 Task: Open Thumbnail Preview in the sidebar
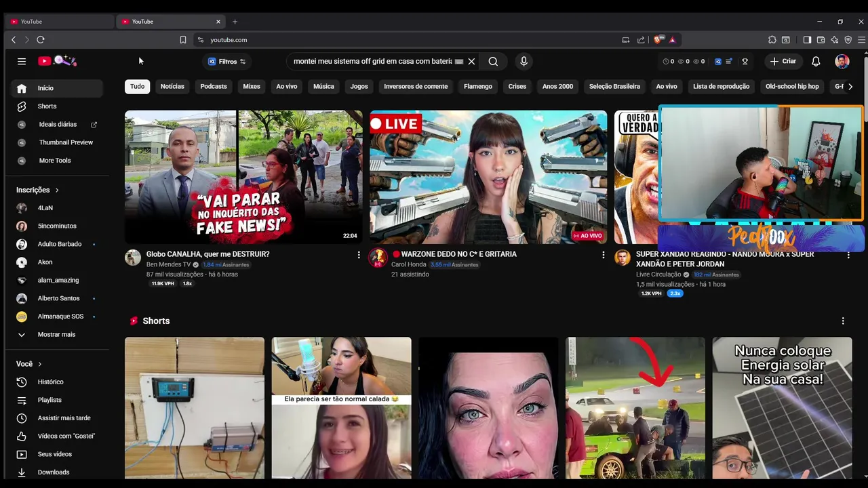(57, 142)
